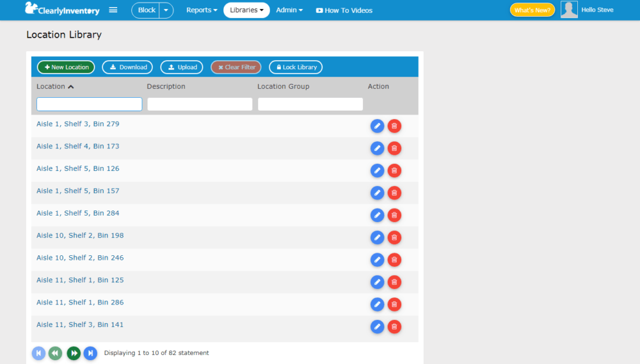
Task: Open the Hello Steve user menu
Action: (597, 10)
